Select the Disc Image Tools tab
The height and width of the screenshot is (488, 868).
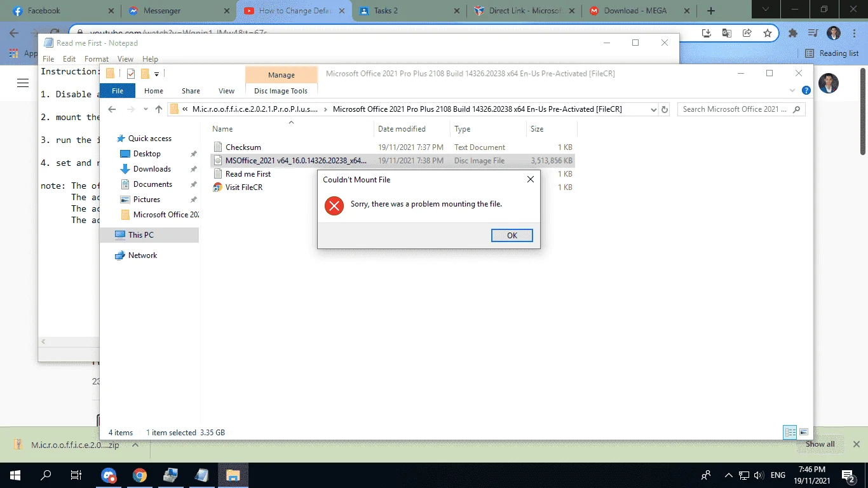[x=281, y=91]
